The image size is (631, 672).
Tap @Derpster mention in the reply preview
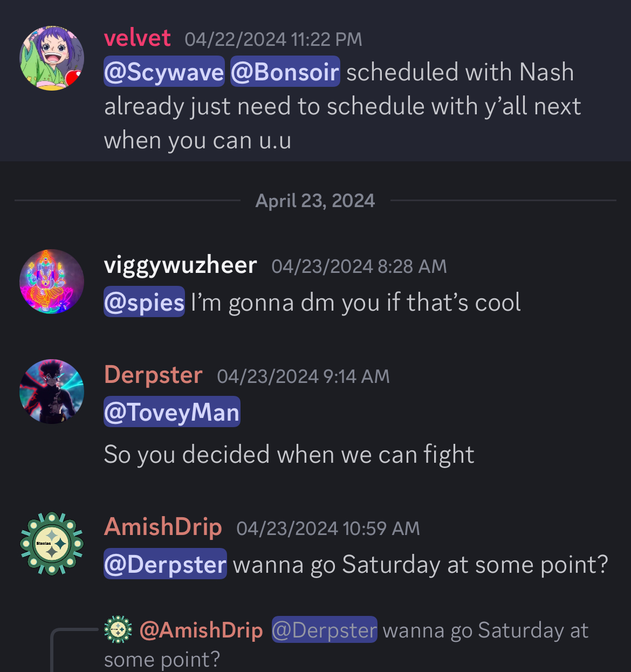click(324, 630)
